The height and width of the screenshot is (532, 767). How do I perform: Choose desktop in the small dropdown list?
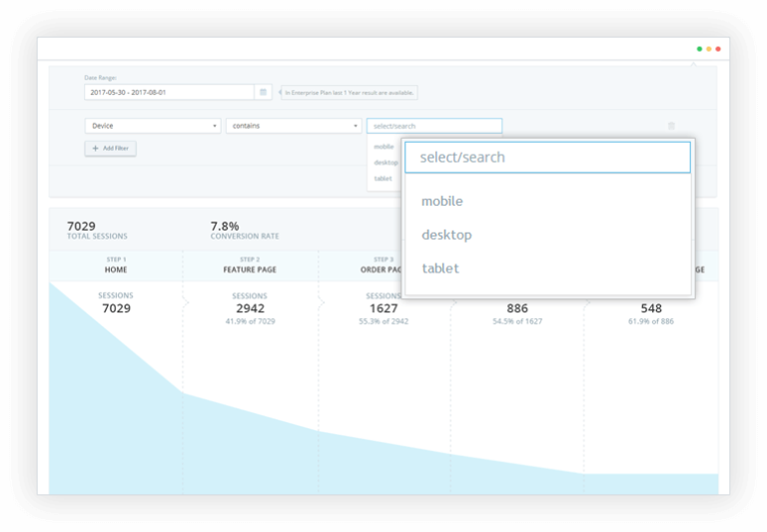pyautogui.click(x=385, y=163)
